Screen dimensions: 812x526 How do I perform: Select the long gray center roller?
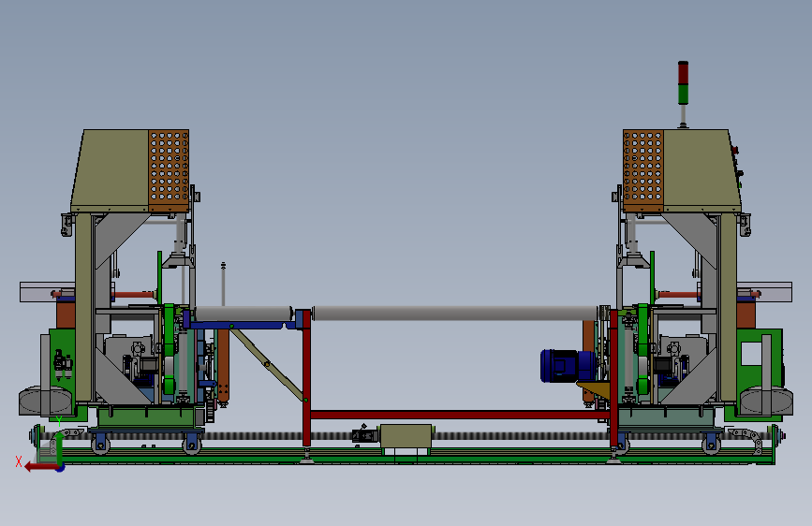pyautogui.click(x=455, y=313)
